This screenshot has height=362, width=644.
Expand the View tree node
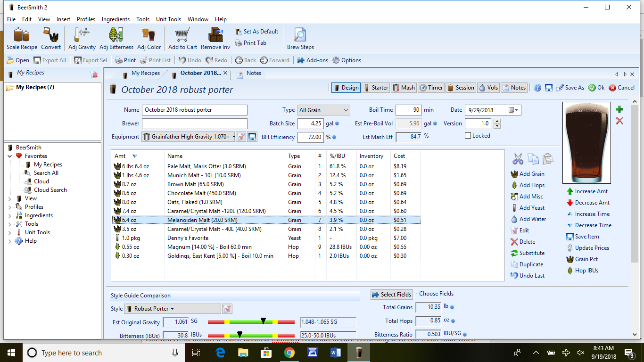click(10, 198)
